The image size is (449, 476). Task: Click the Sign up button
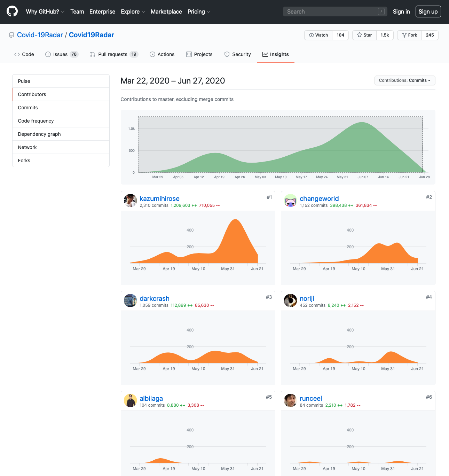pos(428,11)
